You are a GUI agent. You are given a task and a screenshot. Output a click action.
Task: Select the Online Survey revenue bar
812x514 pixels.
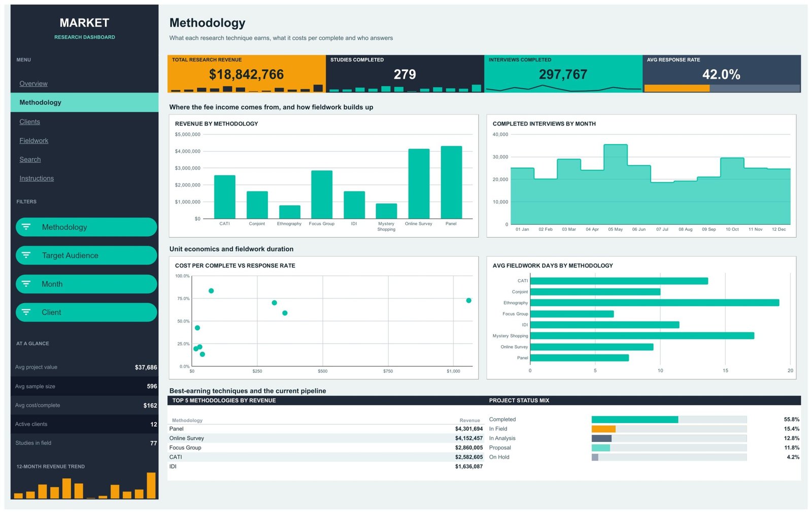click(x=419, y=184)
